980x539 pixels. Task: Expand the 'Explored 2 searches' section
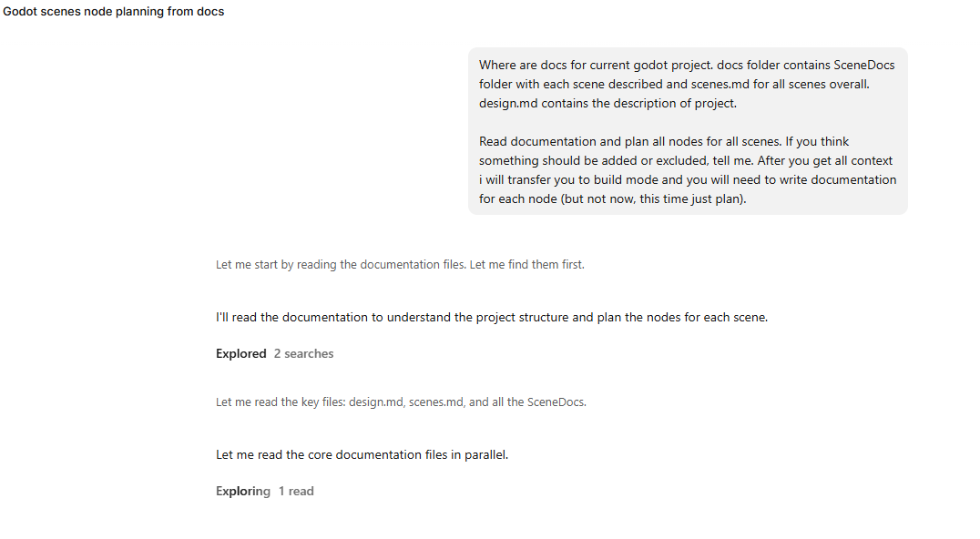[274, 353]
